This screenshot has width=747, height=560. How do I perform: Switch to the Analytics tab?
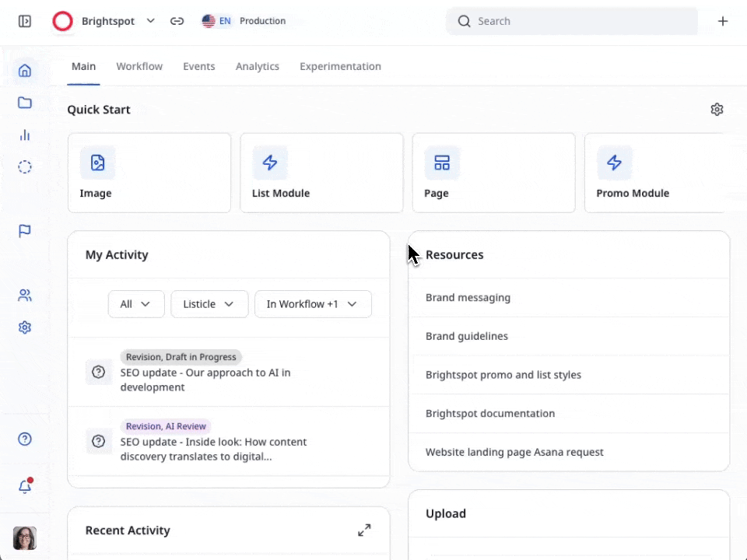click(x=257, y=67)
